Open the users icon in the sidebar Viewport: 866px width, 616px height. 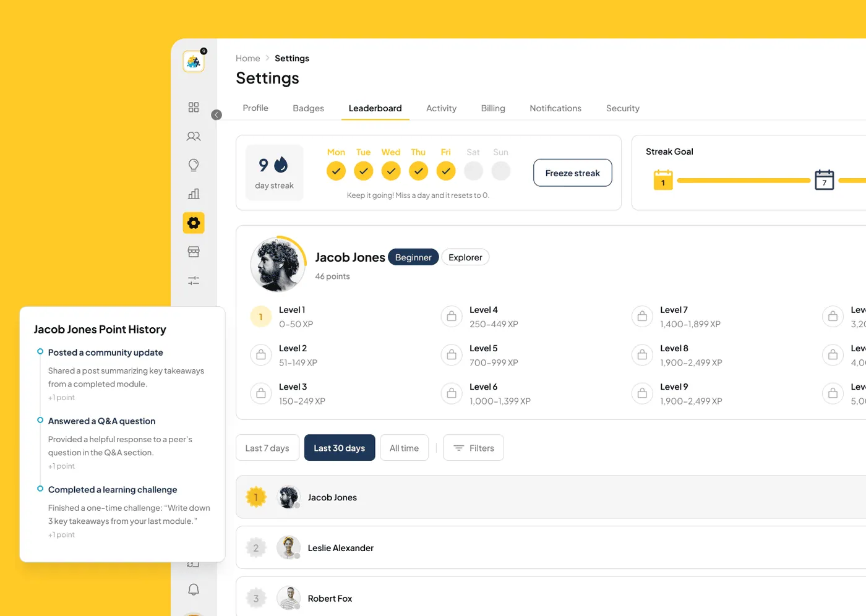pyautogui.click(x=194, y=136)
